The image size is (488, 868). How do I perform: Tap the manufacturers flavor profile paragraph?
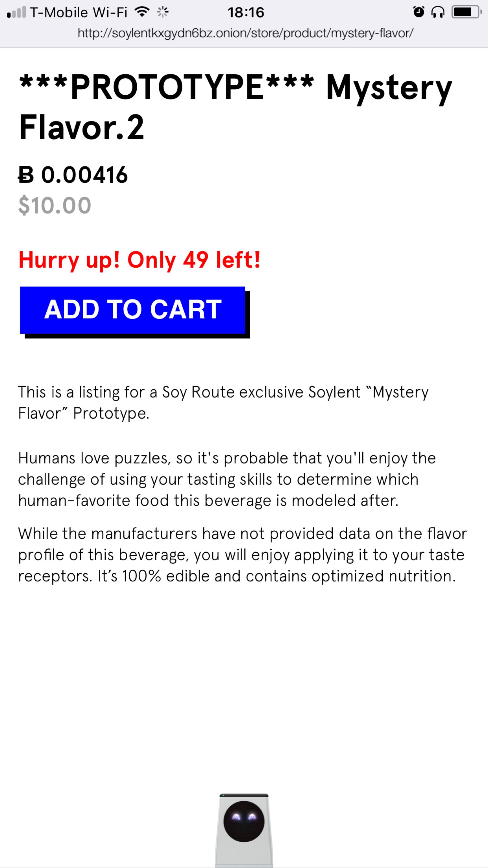[x=243, y=555]
